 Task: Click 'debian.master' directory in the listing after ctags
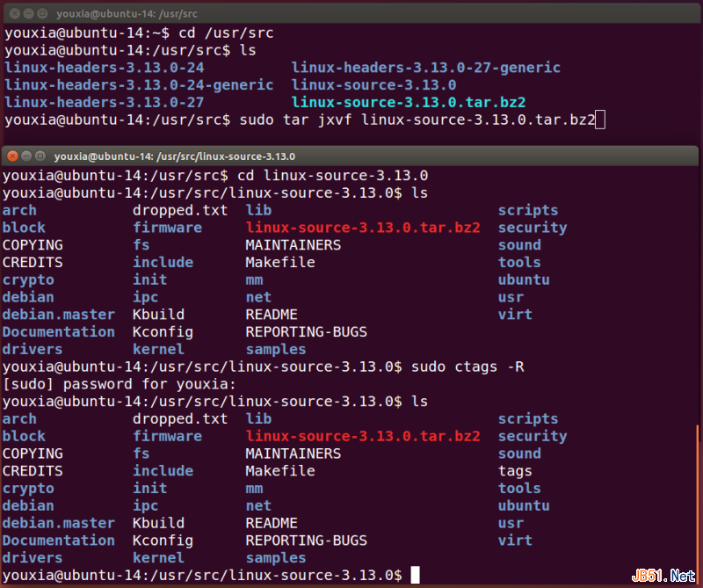click(x=59, y=523)
